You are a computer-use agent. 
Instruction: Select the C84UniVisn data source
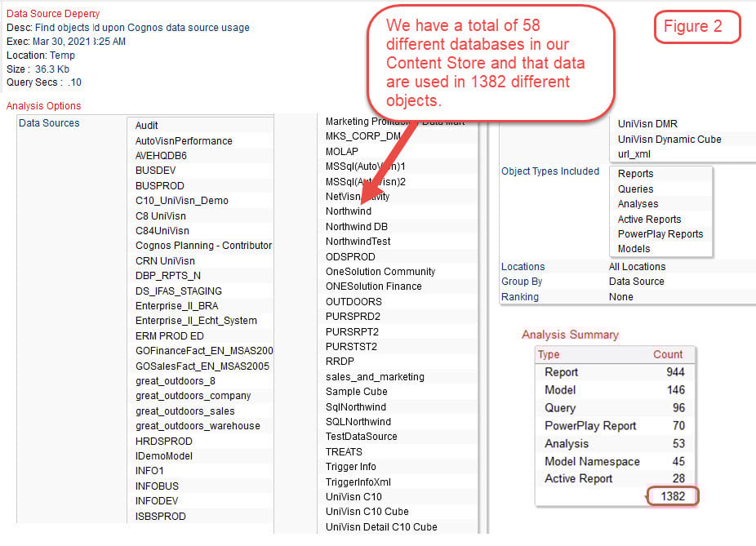coord(162,231)
